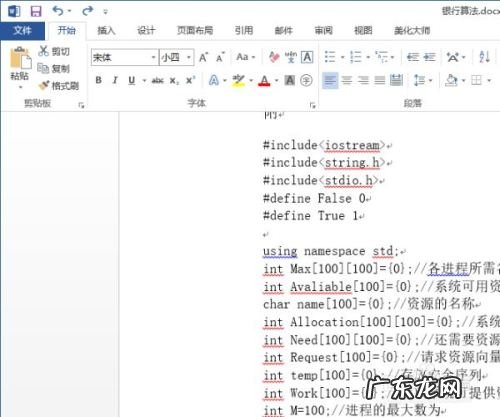
Task: Toggle character shading icon
Action: coord(290,80)
